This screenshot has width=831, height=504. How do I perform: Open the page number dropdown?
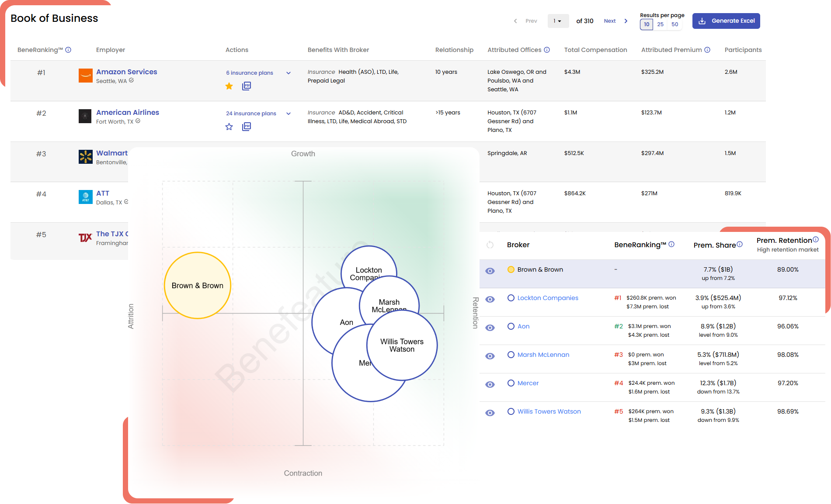558,21
